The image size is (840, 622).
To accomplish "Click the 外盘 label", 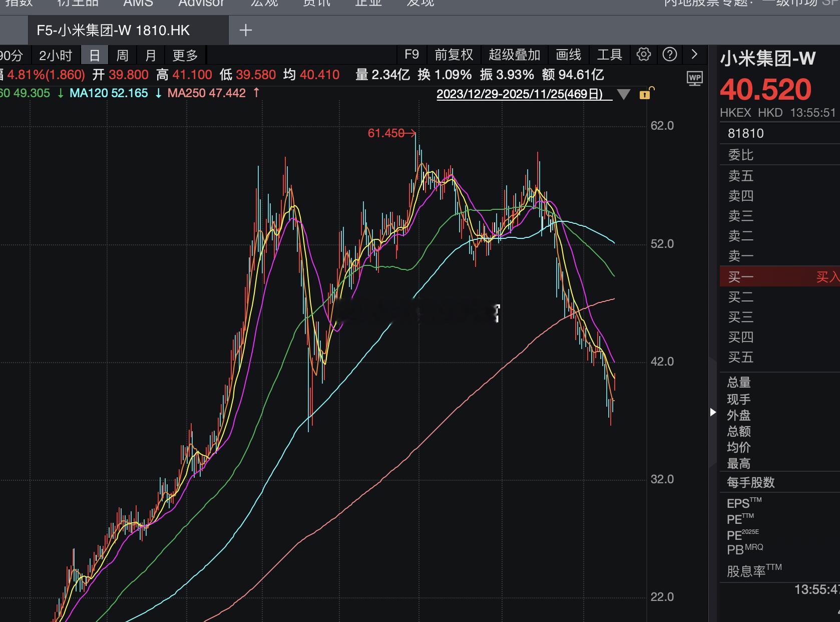I will 739,416.
